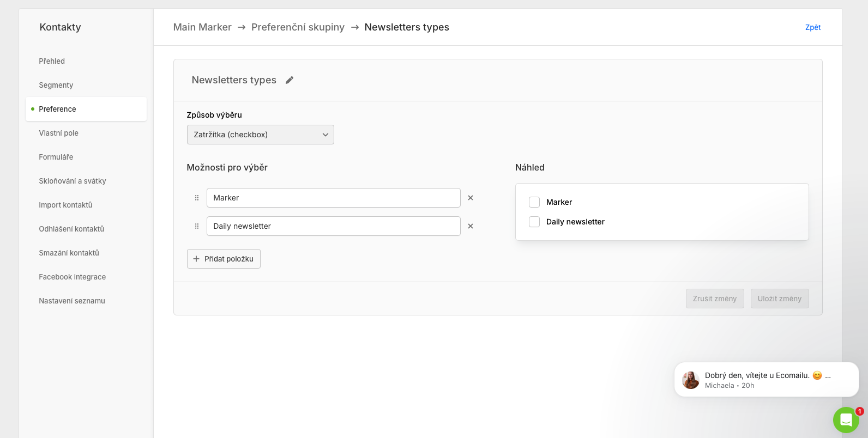868x438 pixels.
Task: Check the Daily newsletter preview checkbox
Action: 534,222
